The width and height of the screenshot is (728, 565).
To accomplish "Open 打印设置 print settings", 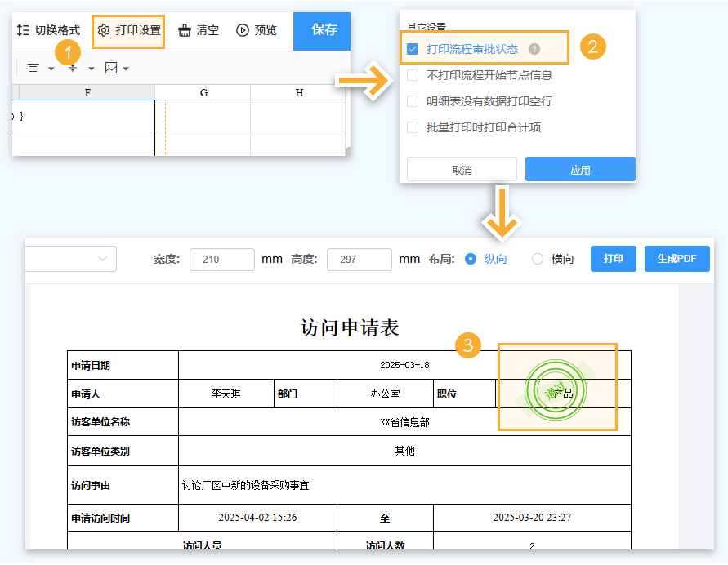I will (128, 31).
